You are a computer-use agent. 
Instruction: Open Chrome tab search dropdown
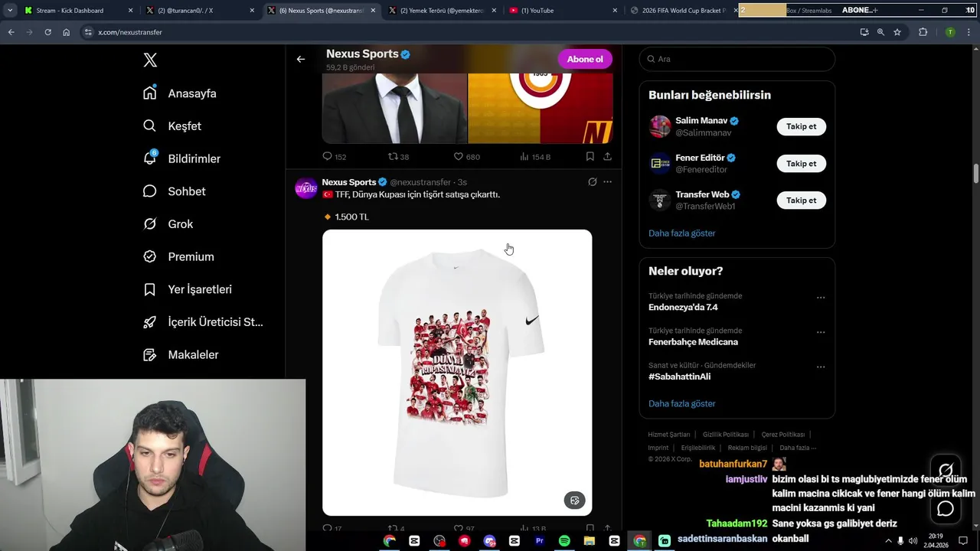[x=10, y=10]
